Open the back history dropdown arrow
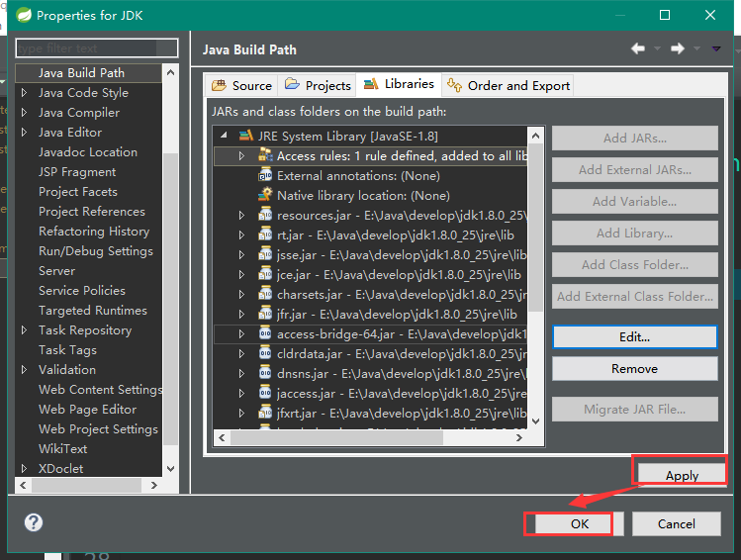Image resolution: width=741 pixels, height=560 pixels. [657, 48]
